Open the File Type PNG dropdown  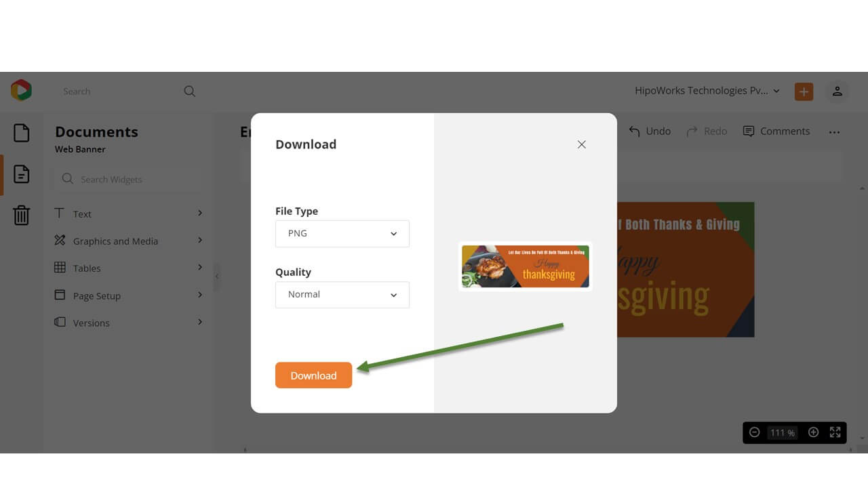click(342, 233)
